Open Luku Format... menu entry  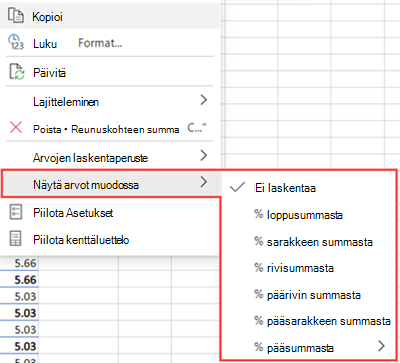pyautogui.click(x=110, y=43)
